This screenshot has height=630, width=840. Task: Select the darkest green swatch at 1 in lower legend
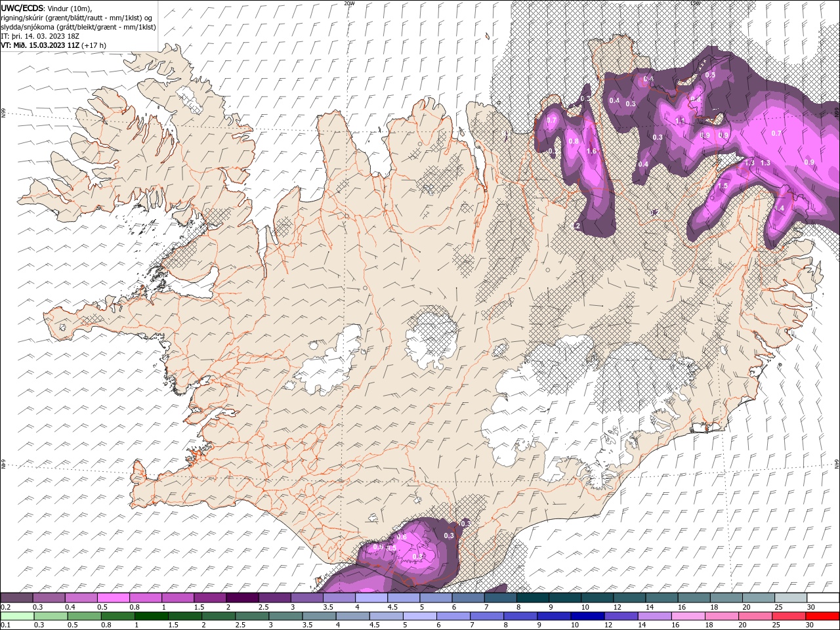point(152,616)
